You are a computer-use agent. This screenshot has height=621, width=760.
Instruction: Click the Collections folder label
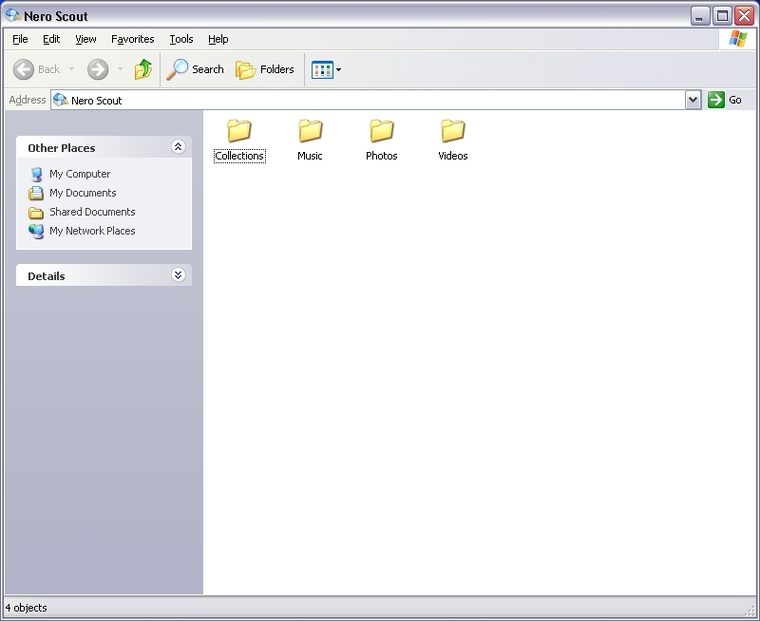point(239,156)
